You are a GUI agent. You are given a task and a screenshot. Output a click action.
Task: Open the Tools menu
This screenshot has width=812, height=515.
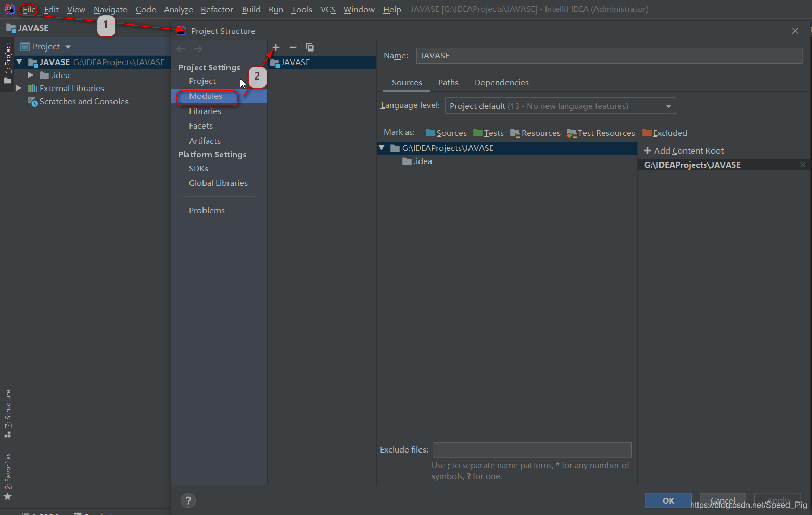click(x=302, y=9)
